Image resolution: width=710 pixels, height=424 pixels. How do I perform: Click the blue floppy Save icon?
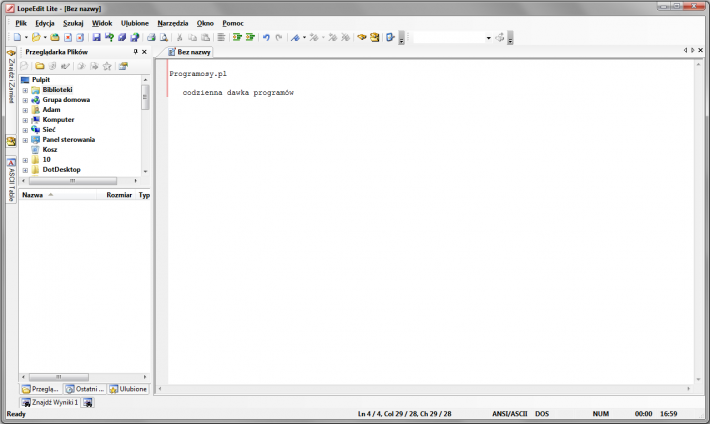point(96,38)
